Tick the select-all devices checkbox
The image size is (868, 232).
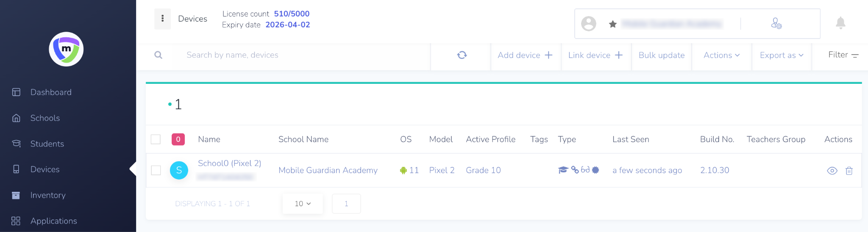pos(156,139)
